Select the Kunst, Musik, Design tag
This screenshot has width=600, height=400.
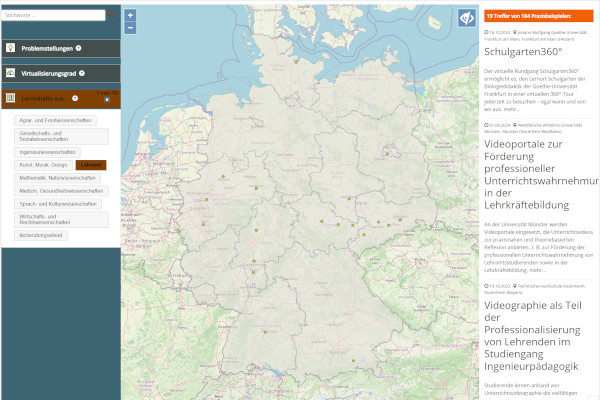pyautogui.click(x=44, y=164)
